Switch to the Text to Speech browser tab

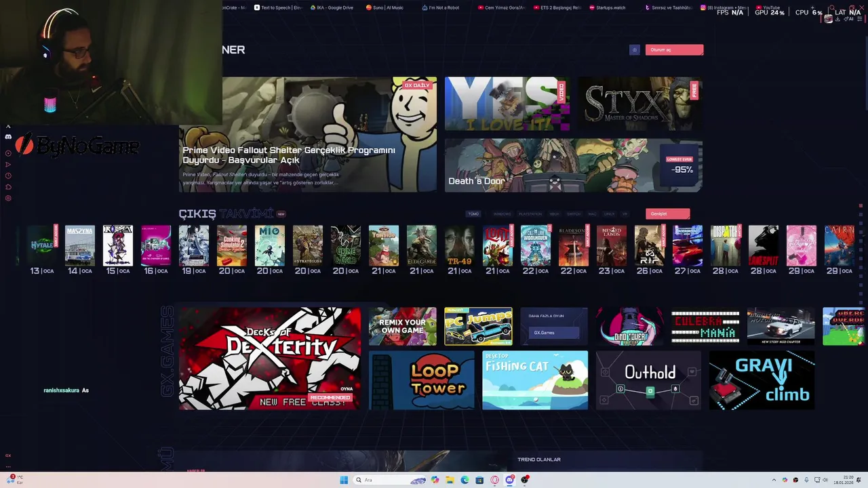278,7
